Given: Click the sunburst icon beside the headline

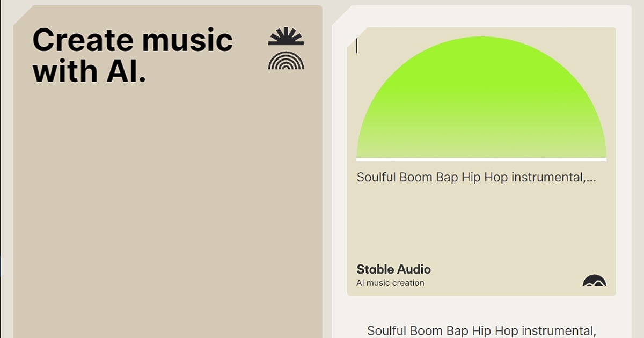Looking at the screenshot, I should point(286,36).
